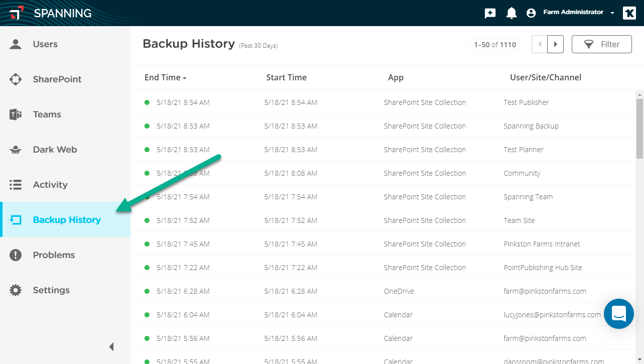Go to the next page of results
Viewport: 644px width, 364px height.
click(555, 44)
